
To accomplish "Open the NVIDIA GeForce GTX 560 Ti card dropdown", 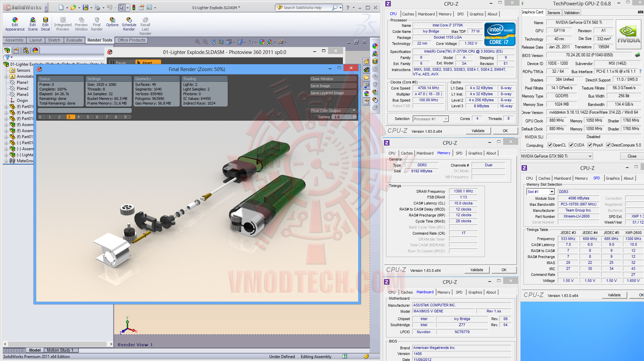I will [556, 156].
